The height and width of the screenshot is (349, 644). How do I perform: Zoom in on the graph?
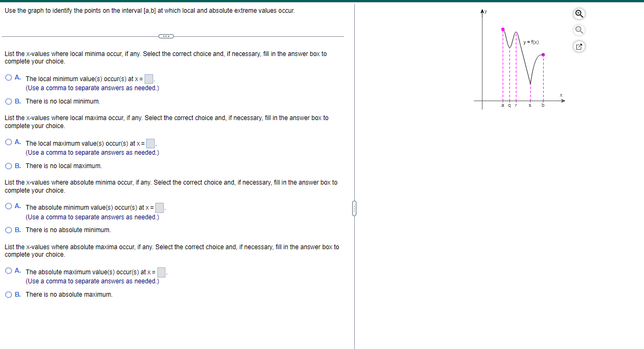point(579,13)
